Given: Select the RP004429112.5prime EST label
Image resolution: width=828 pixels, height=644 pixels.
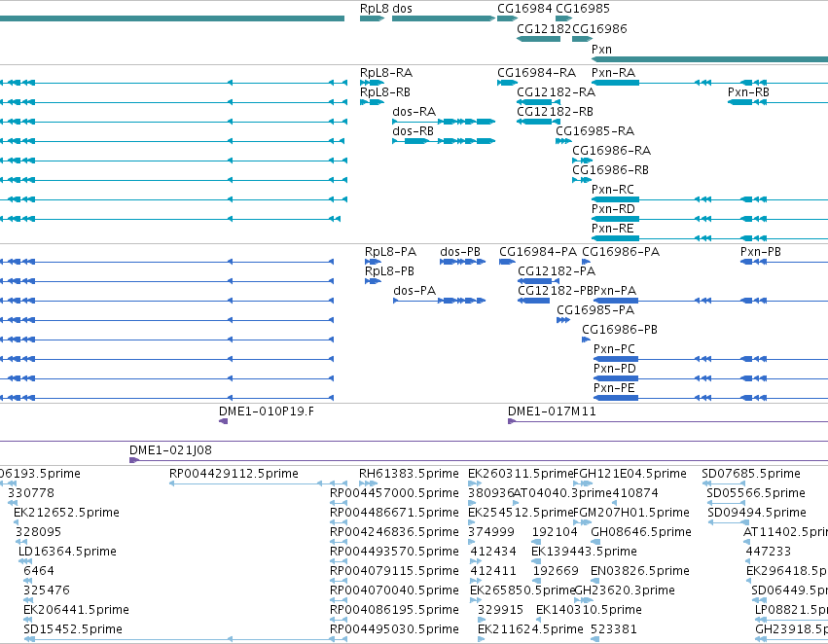Looking at the screenshot, I should tap(234, 474).
